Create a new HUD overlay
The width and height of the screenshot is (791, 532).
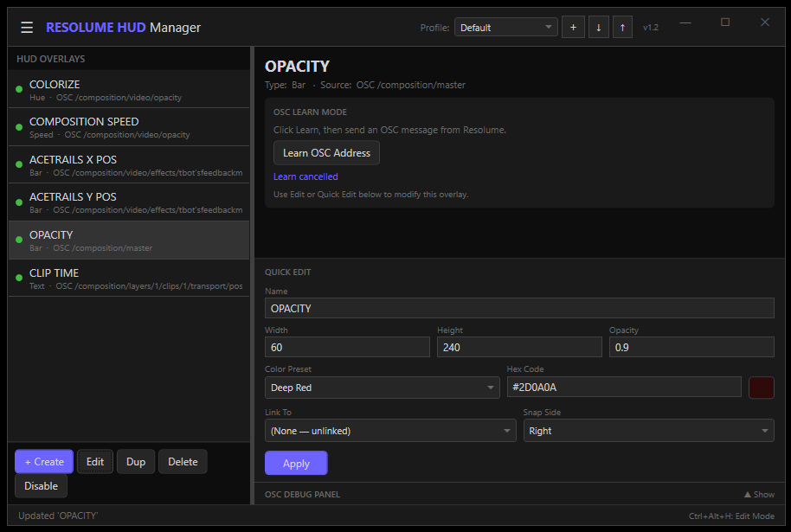click(44, 462)
